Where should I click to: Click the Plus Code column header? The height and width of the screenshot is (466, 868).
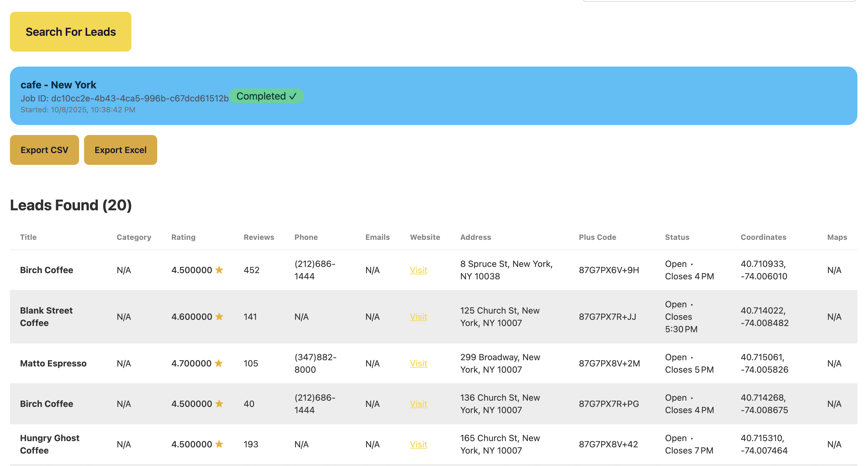click(x=597, y=237)
